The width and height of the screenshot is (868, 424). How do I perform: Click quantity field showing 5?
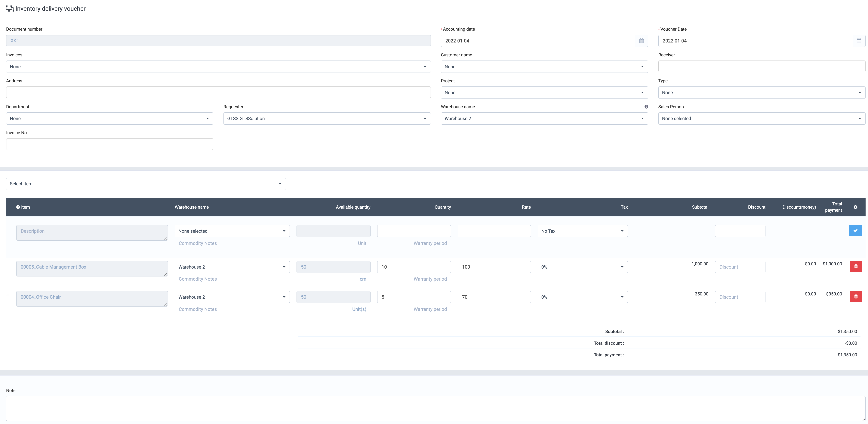pos(414,297)
